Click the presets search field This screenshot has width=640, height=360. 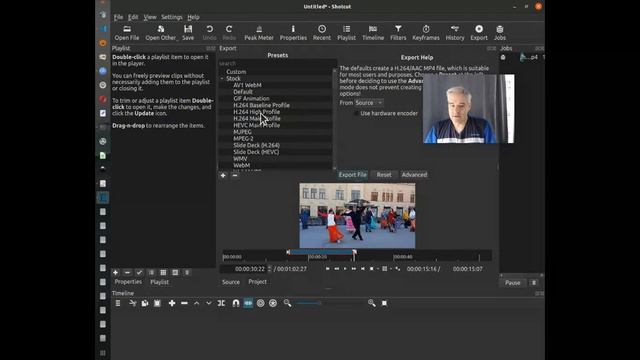coord(277,64)
